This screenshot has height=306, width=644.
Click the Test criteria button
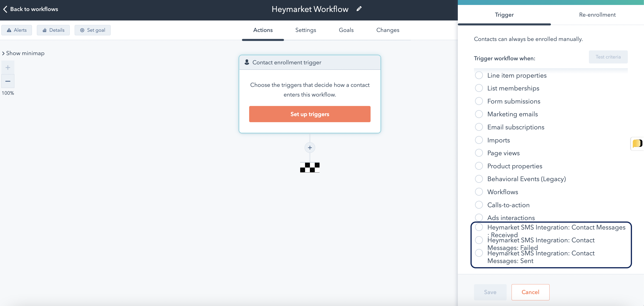click(x=608, y=57)
